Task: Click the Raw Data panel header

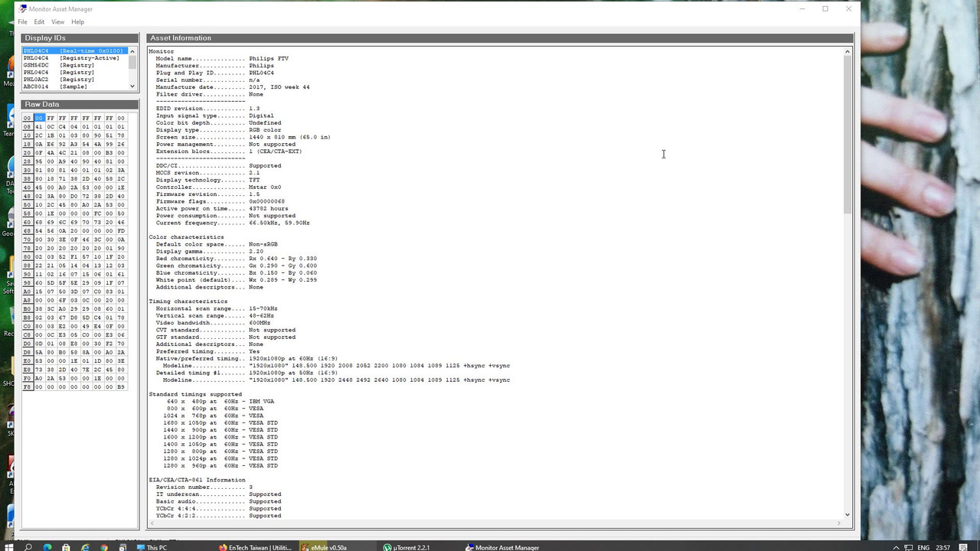Action: click(x=80, y=104)
